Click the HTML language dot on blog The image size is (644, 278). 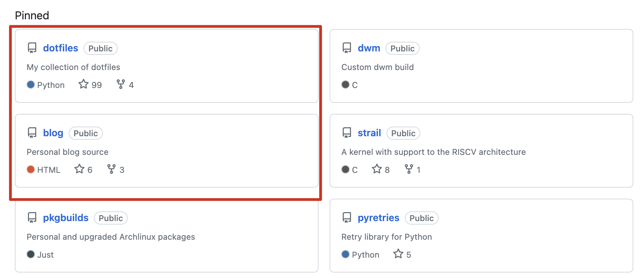point(31,170)
